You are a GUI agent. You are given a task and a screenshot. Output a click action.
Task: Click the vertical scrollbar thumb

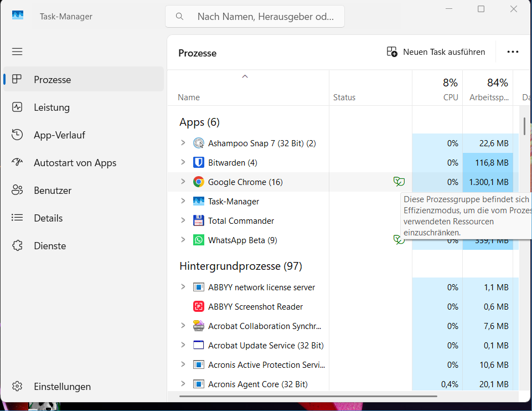point(524,126)
